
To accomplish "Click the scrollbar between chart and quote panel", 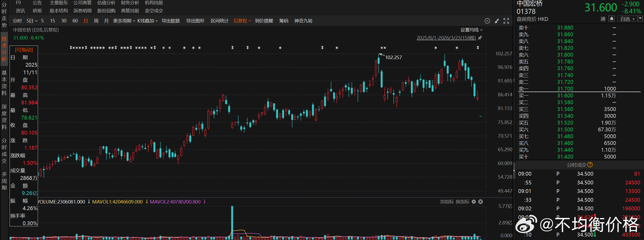I will pyautogui.click(x=514, y=170).
